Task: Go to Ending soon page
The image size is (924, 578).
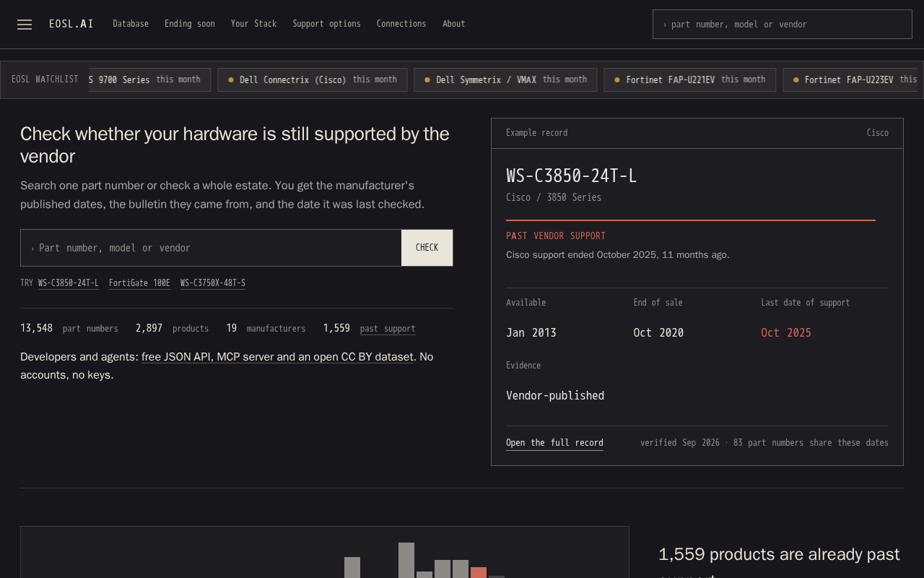Action: (x=190, y=24)
